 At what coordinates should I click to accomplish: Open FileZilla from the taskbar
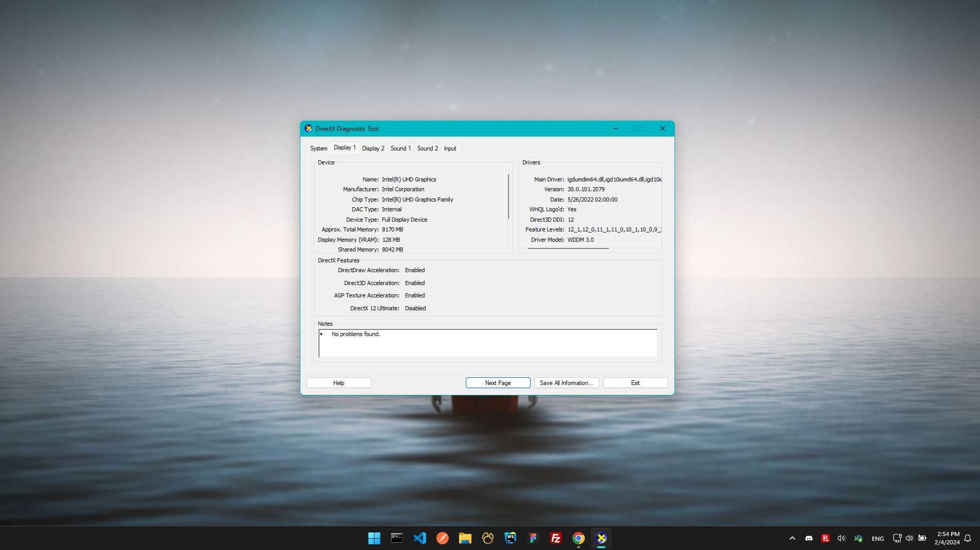(x=555, y=538)
